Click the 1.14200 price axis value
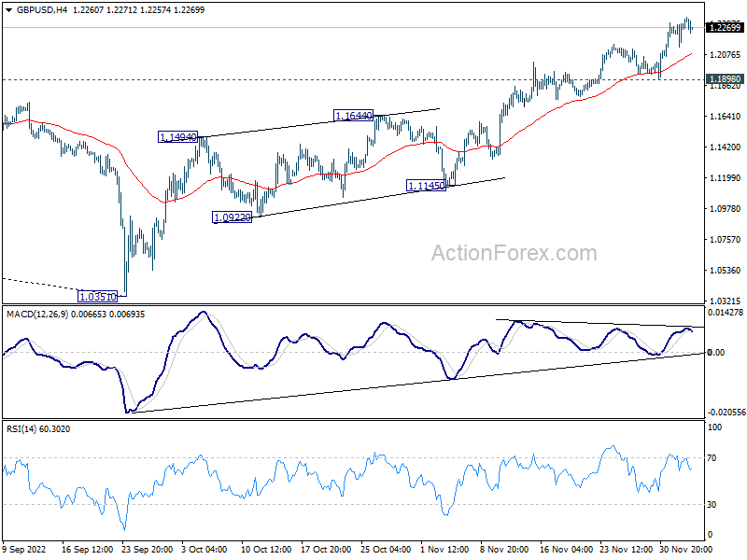Image resolution: width=747 pixels, height=560 pixels. (x=726, y=147)
